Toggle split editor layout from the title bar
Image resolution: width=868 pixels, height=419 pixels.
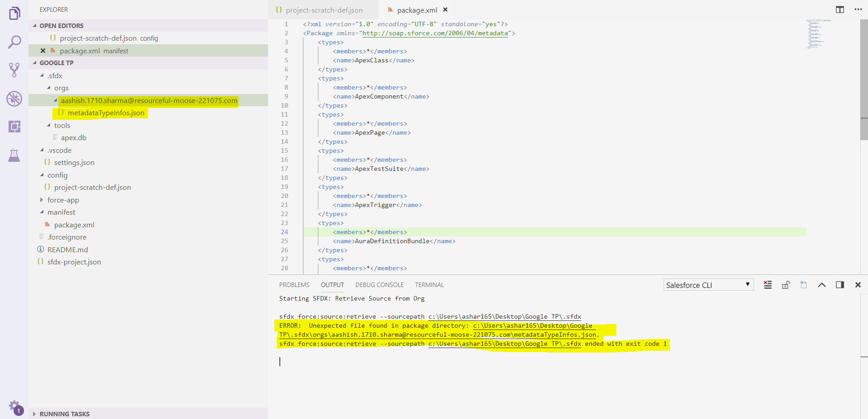pos(840,9)
